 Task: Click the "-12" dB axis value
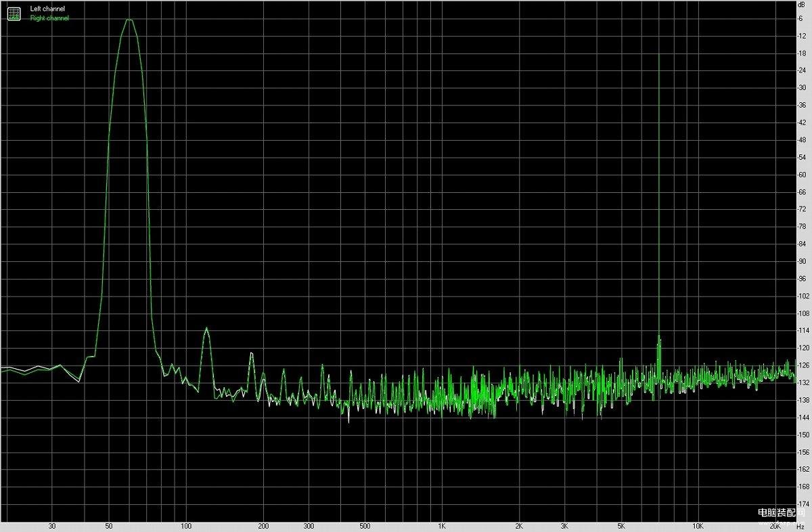(802, 35)
